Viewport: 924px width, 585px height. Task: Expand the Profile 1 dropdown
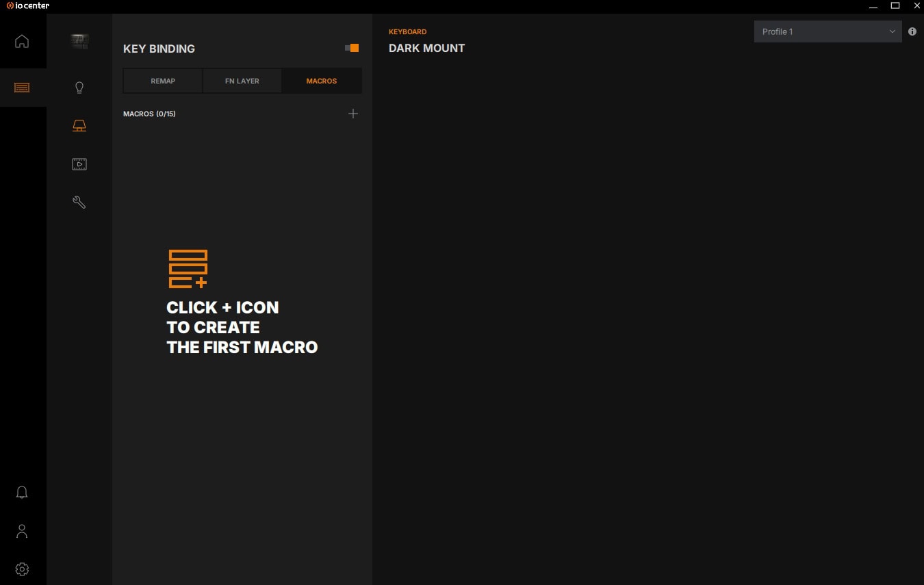tap(827, 31)
